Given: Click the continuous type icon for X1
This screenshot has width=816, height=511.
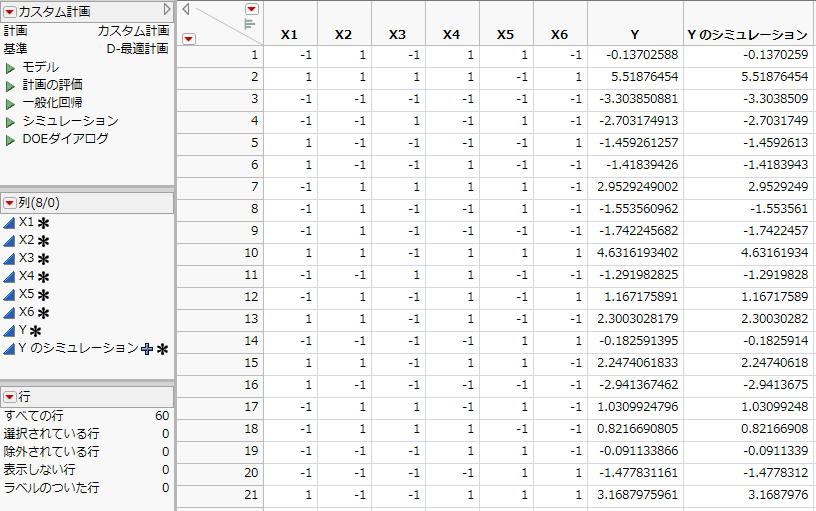Looking at the screenshot, I should point(9,223).
